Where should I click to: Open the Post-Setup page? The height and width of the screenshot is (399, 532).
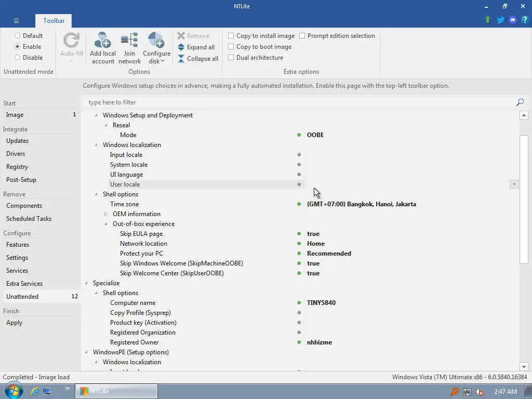(x=41, y=179)
